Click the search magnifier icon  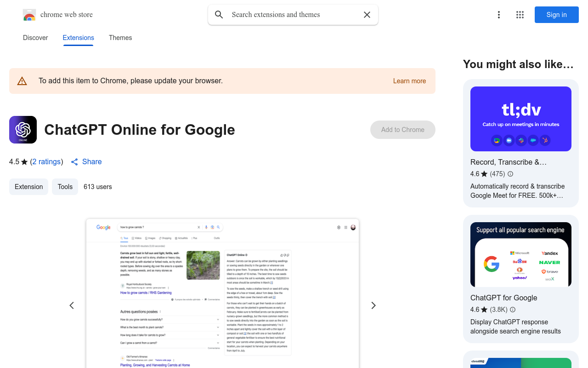219,15
